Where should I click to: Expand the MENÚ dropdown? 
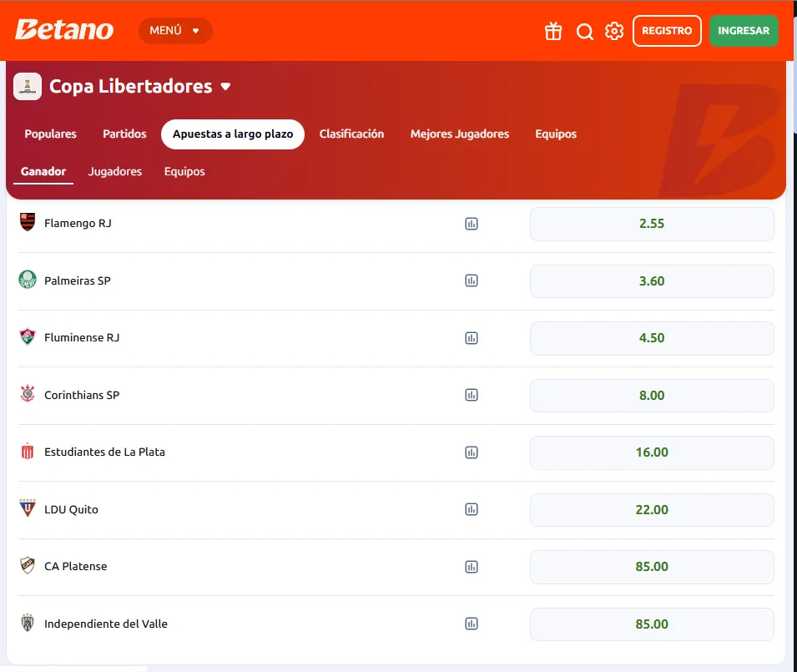[175, 31]
